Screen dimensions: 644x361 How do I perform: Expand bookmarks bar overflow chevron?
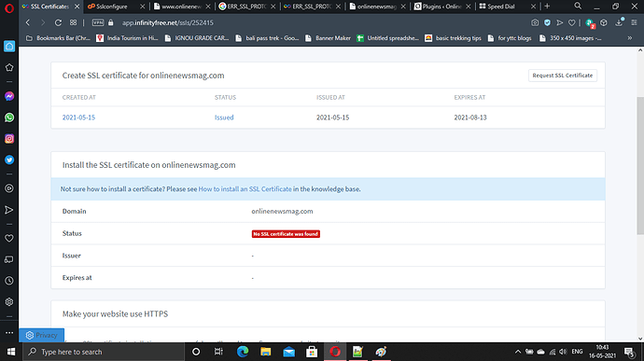[630, 38]
